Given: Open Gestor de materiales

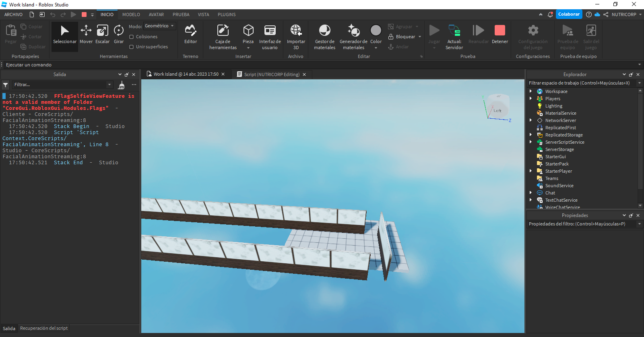Looking at the screenshot, I should point(325,36).
